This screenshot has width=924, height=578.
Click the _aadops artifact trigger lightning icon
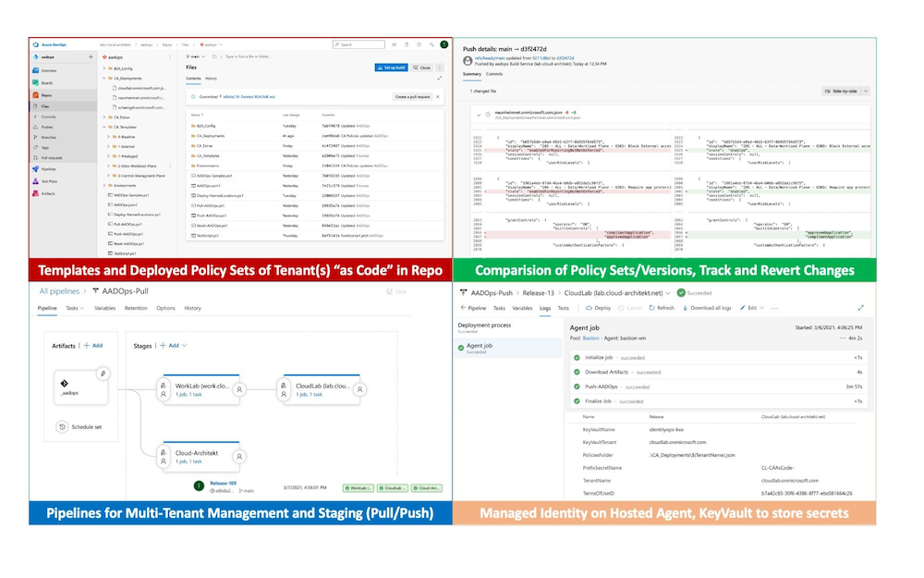tap(103, 374)
